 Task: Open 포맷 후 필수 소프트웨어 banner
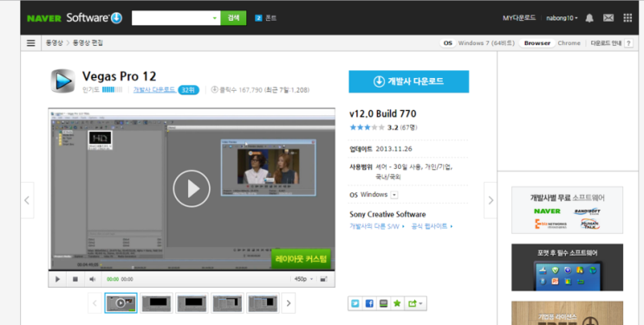pos(567,268)
